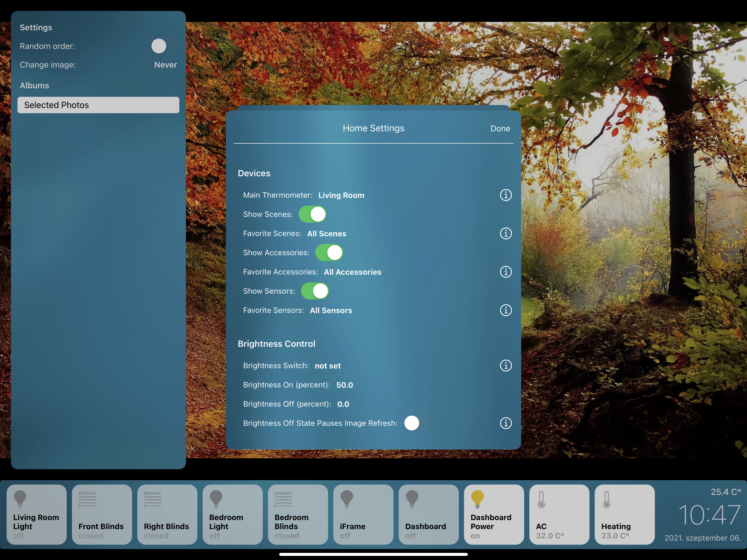This screenshot has height=560, width=747.
Task: Change the image interval from Never
Action: [x=165, y=65]
